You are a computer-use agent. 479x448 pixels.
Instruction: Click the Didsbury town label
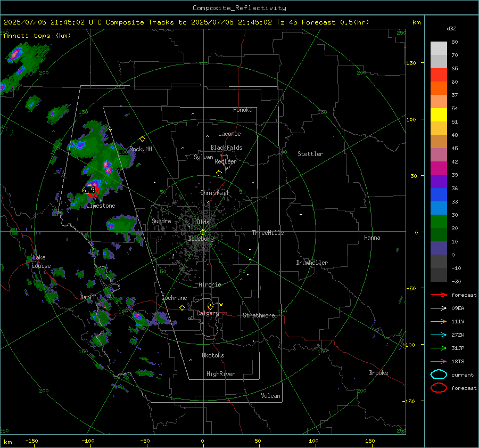coord(201,239)
